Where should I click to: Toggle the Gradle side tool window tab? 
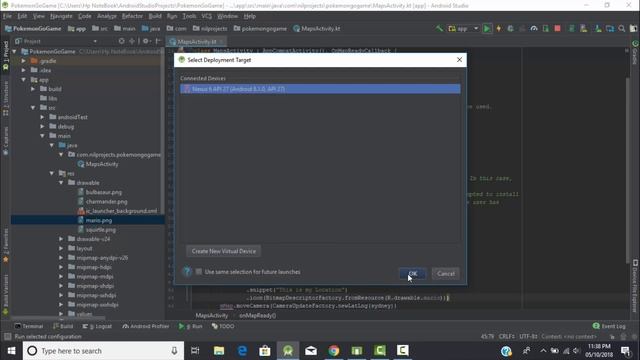[x=635, y=53]
